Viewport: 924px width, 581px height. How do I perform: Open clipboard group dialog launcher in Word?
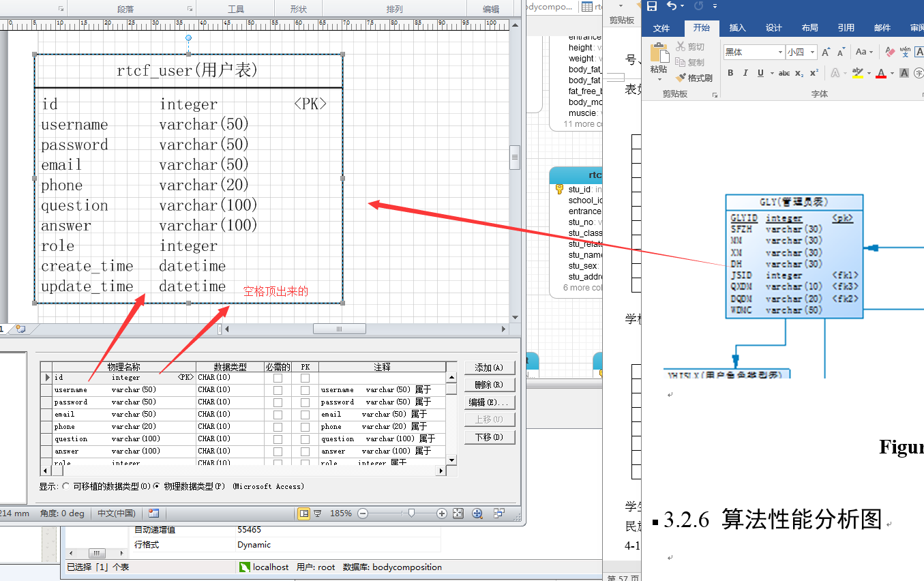tap(715, 95)
